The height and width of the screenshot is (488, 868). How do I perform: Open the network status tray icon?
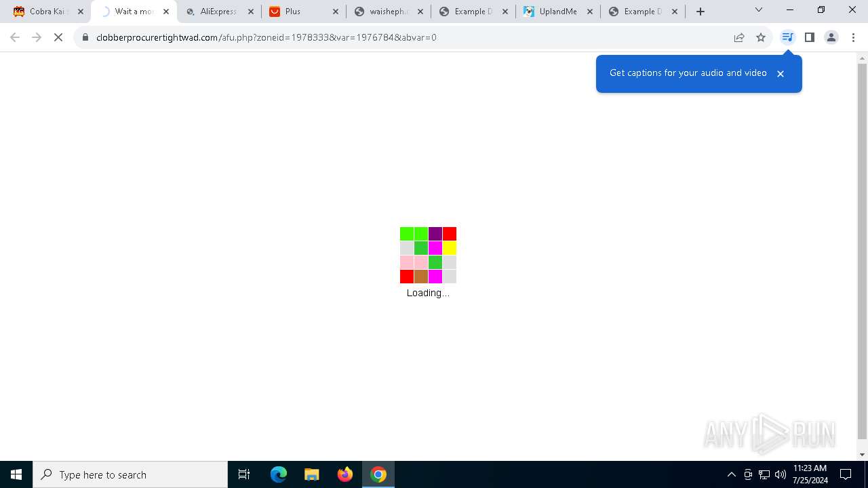764,474
